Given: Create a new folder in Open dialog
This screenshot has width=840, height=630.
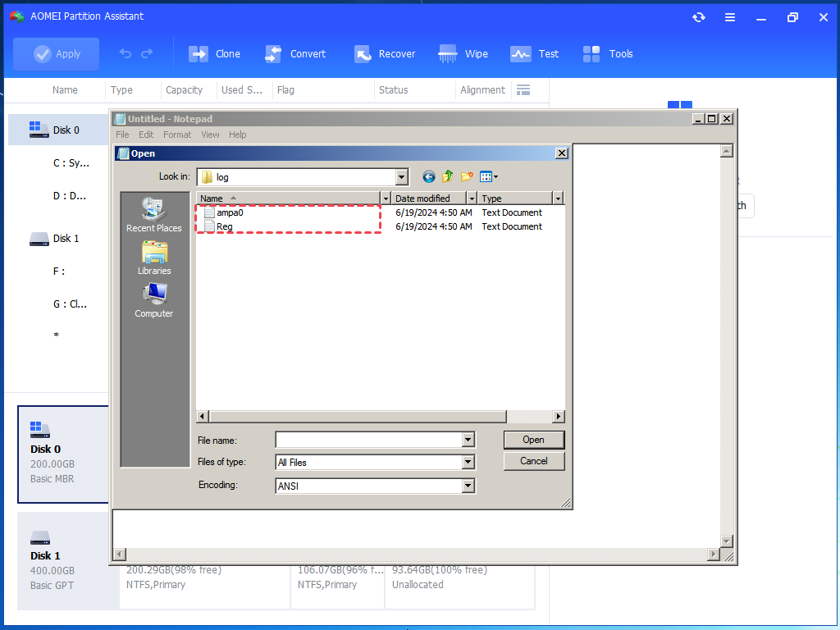Looking at the screenshot, I should click(467, 177).
